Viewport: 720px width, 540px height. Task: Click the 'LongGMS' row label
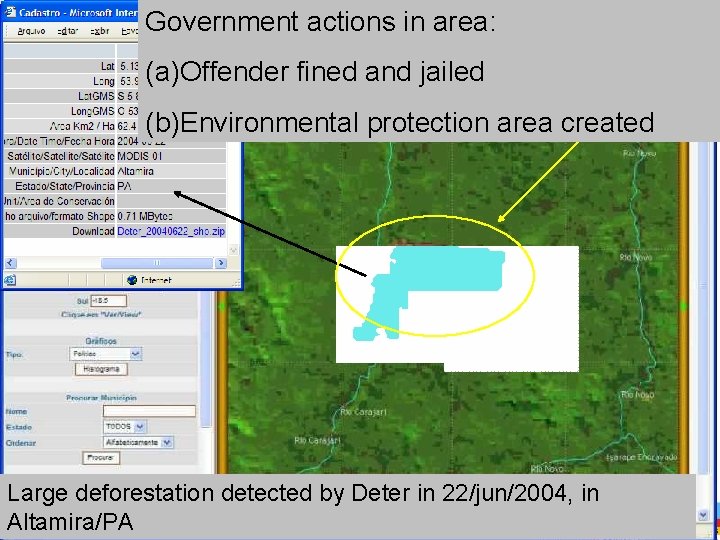[x=92, y=111]
